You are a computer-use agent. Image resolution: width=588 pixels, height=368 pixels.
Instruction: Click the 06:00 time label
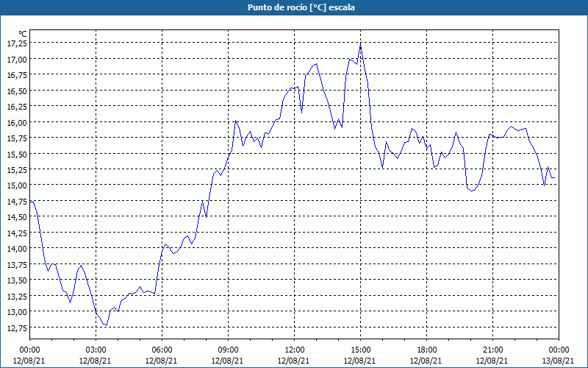(162, 350)
